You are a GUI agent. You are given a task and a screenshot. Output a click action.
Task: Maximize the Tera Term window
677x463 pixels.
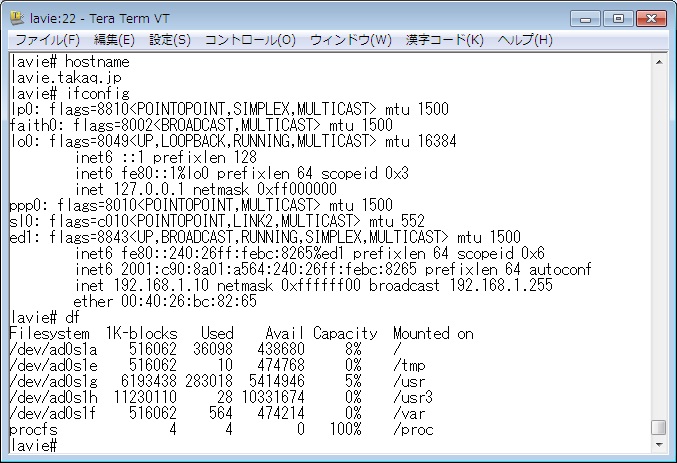(x=618, y=19)
